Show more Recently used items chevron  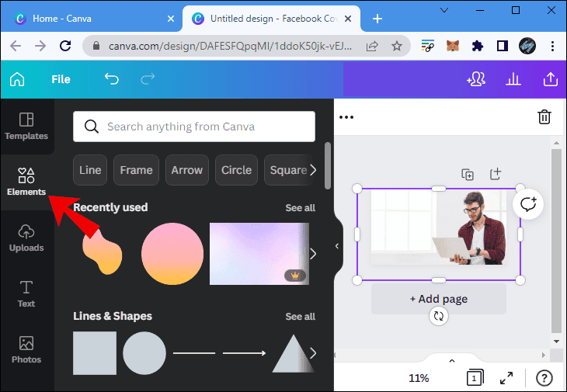(313, 254)
